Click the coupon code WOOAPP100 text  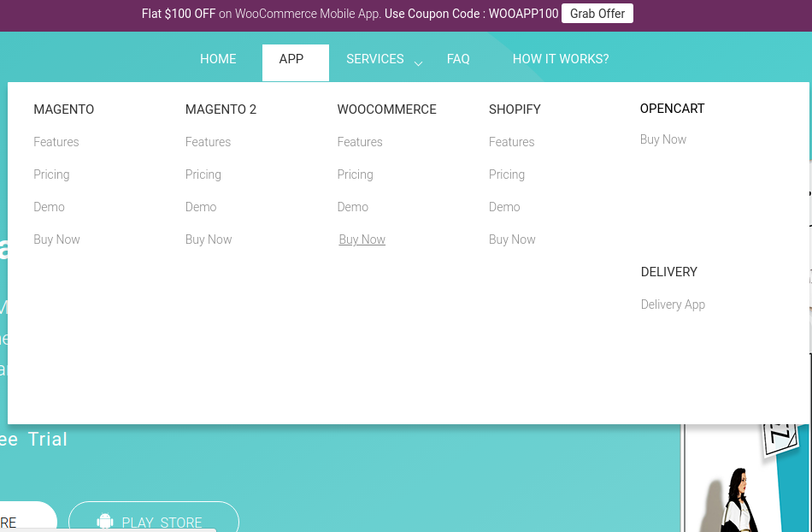pyautogui.click(x=523, y=14)
